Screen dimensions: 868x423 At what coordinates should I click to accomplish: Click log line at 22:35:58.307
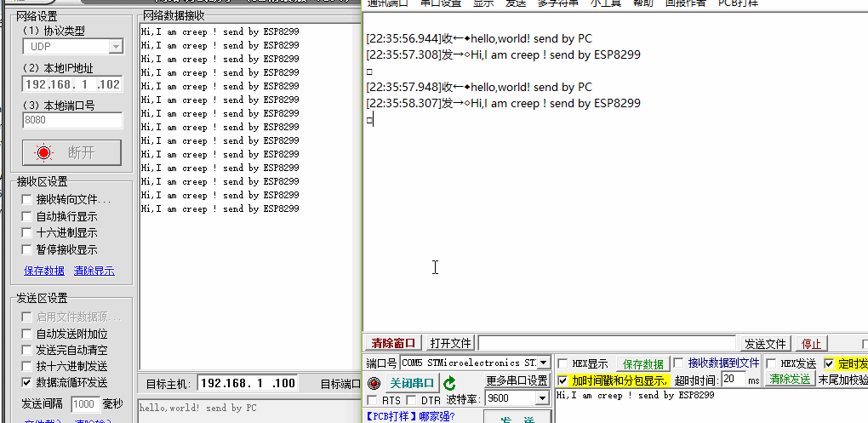tap(503, 103)
